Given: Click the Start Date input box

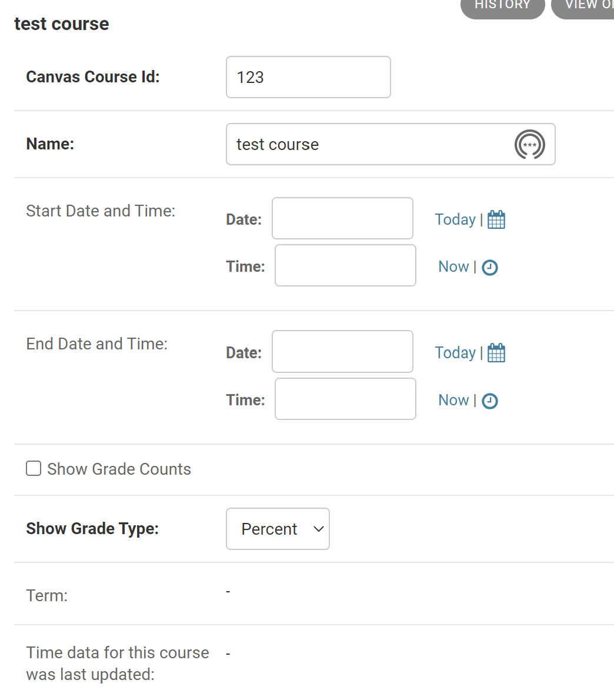Looking at the screenshot, I should (342, 218).
